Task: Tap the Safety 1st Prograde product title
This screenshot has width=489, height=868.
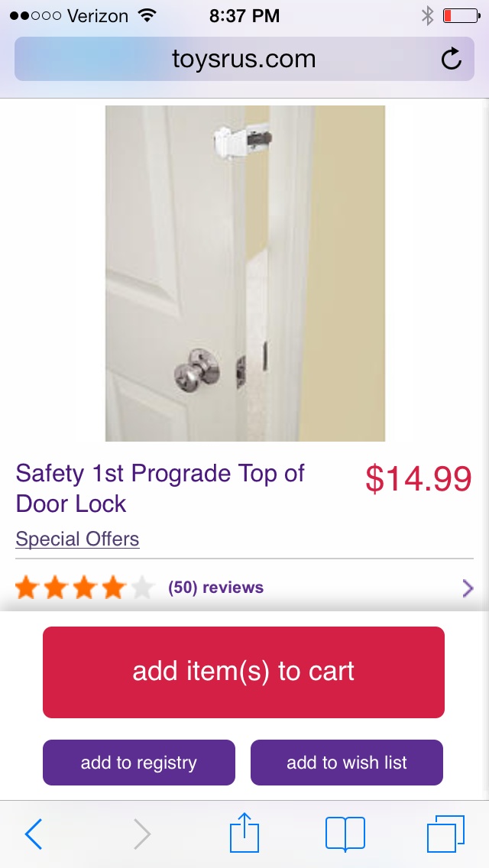Action: coord(160,488)
